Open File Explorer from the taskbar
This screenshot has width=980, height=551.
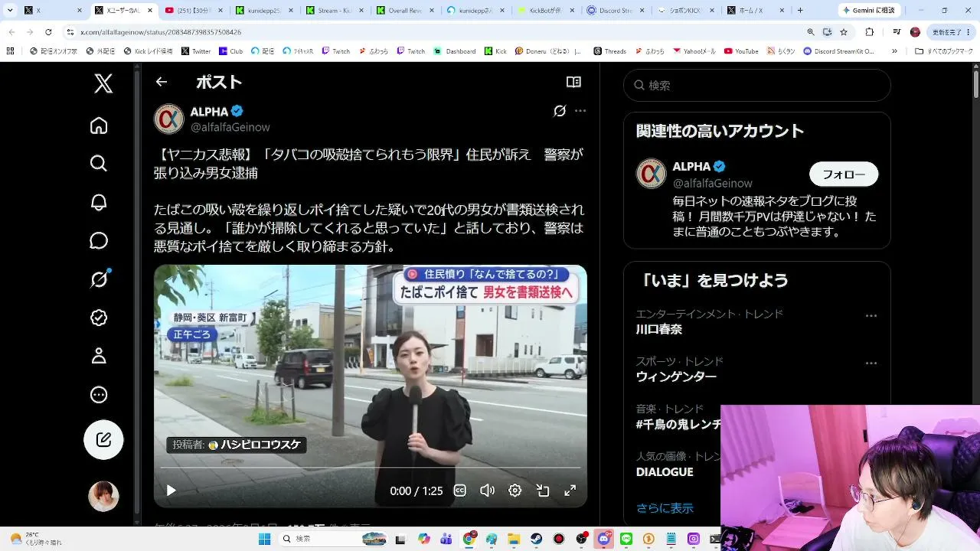pos(514,539)
